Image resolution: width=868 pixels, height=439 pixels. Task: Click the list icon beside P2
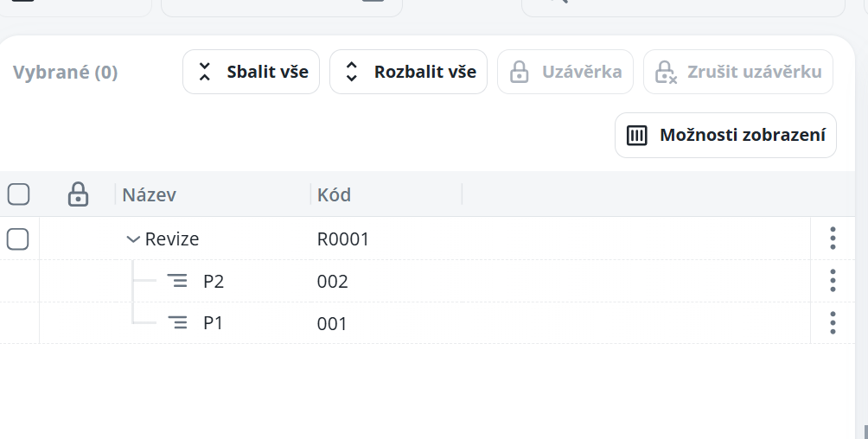coord(176,281)
